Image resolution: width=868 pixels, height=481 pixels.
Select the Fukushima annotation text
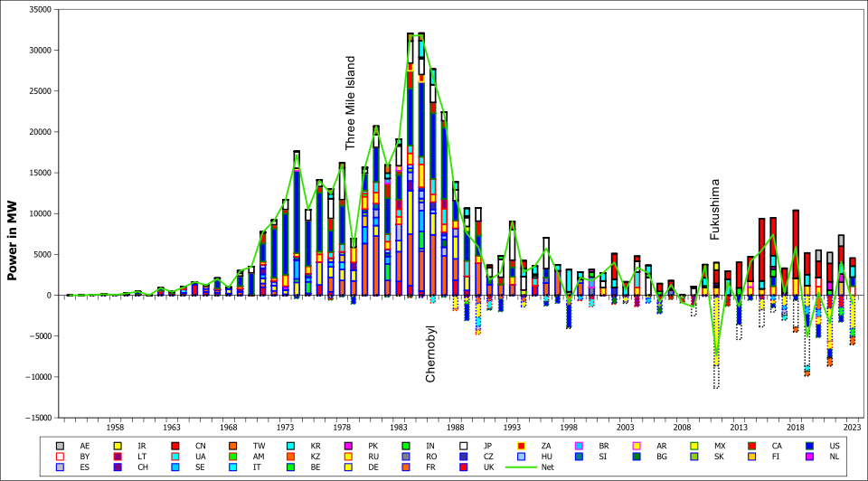pos(714,209)
